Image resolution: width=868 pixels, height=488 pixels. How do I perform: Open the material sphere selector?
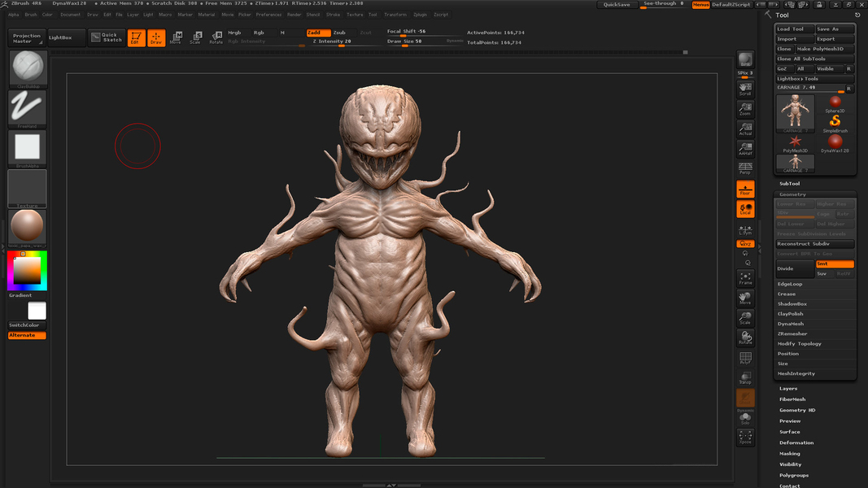pos(27,228)
